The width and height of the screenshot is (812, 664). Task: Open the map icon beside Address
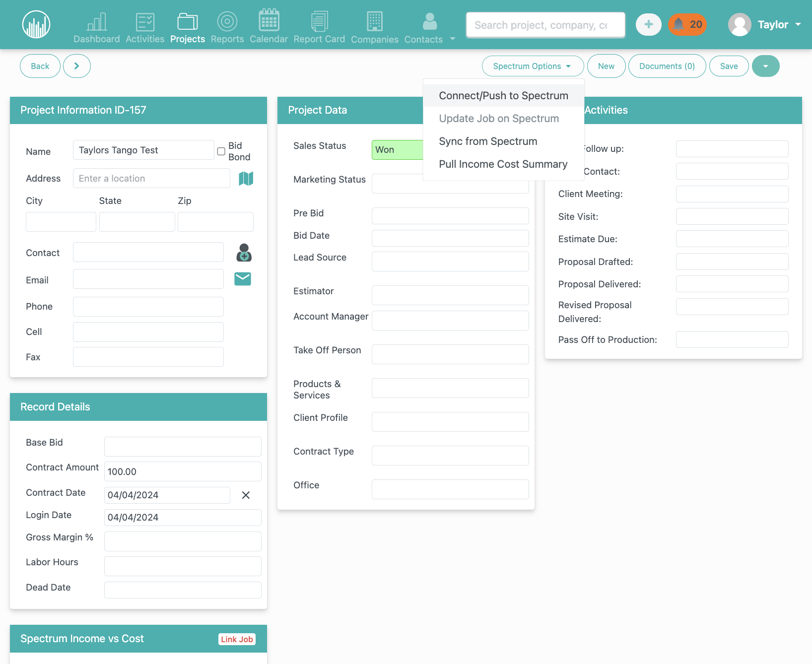[x=246, y=178]
